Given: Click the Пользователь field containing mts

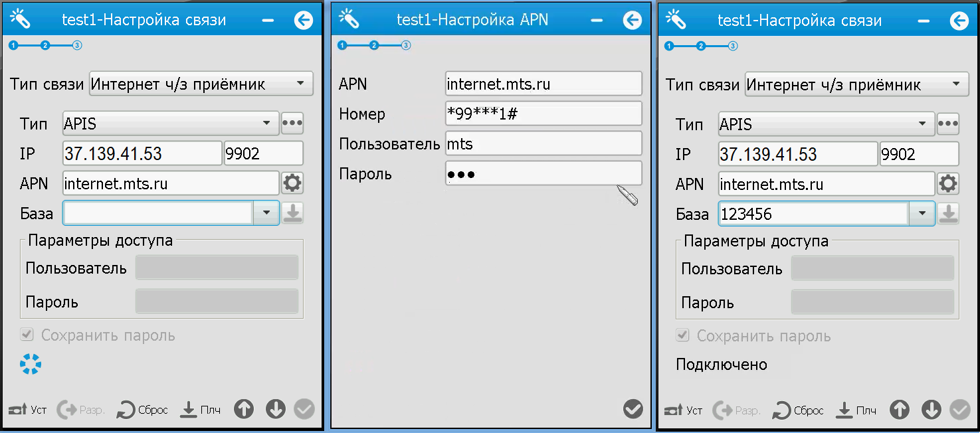Looking at the screenshot, I should [543, 143].
